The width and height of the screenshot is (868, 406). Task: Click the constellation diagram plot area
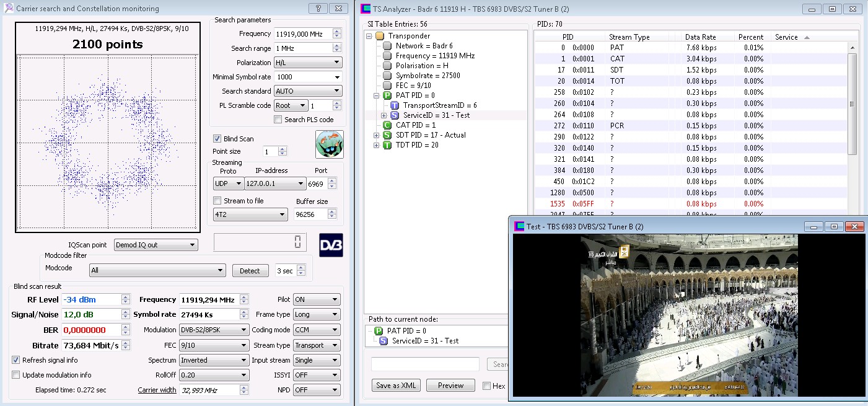108,144
